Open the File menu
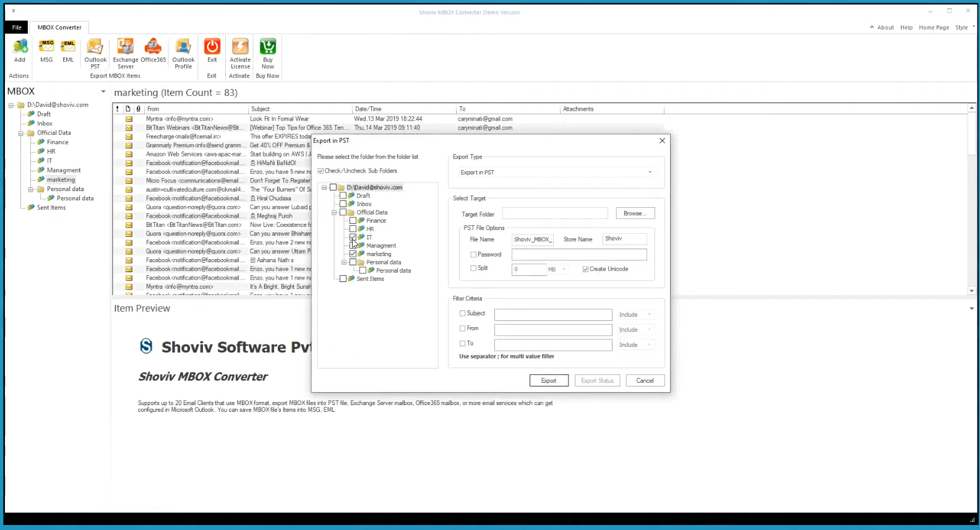Image resolution: width=980 pixels, height=530 pixels. pyautogui.click(x=17, y=27)
